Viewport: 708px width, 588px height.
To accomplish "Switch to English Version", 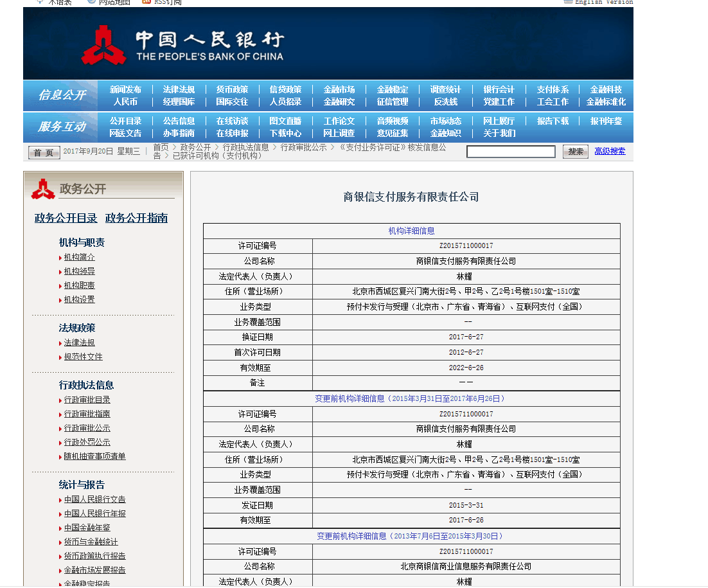I will (x=604, y=3).
